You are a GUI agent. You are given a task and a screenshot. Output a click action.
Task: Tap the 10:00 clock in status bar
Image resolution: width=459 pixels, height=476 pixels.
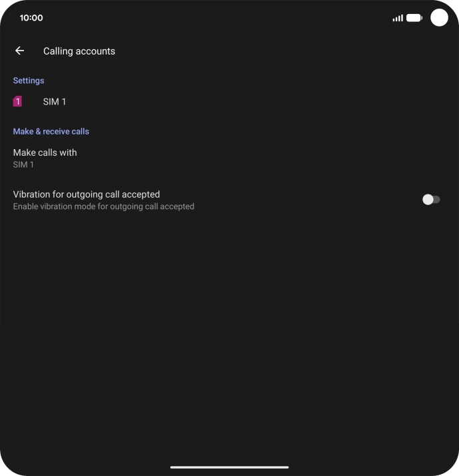pos(31,18)
